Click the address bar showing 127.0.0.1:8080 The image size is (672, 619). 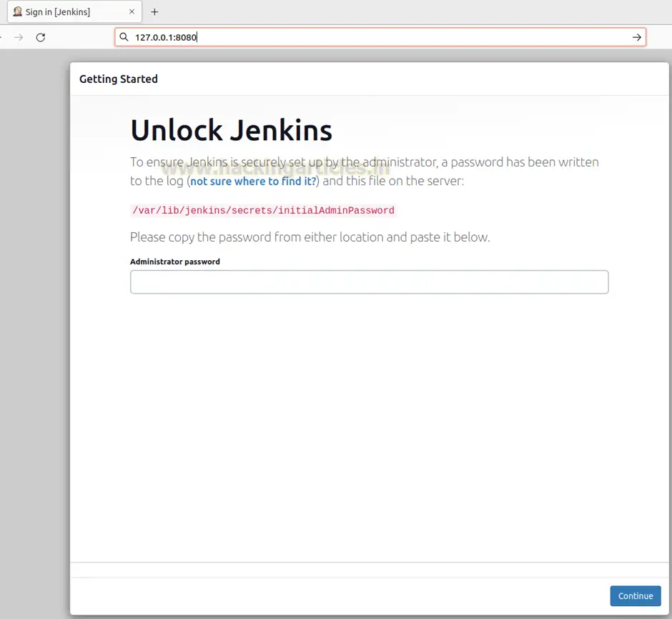(x=380, y=37)
